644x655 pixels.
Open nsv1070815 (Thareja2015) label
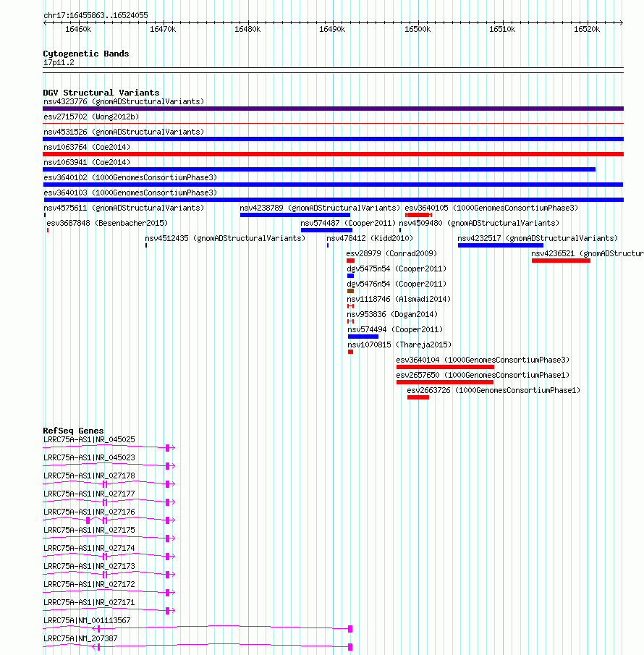point(399,345)
